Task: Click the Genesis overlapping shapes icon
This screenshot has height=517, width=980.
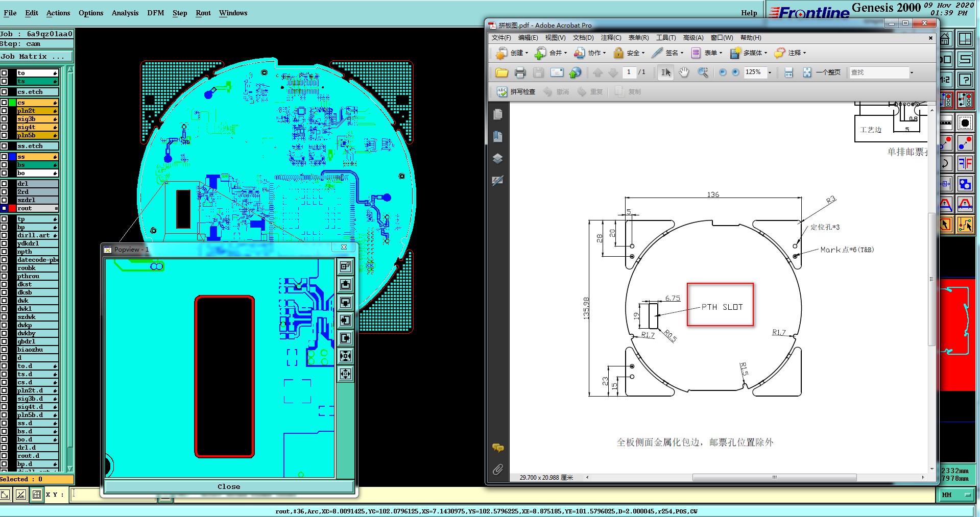Action: click(x=965, y=184)
